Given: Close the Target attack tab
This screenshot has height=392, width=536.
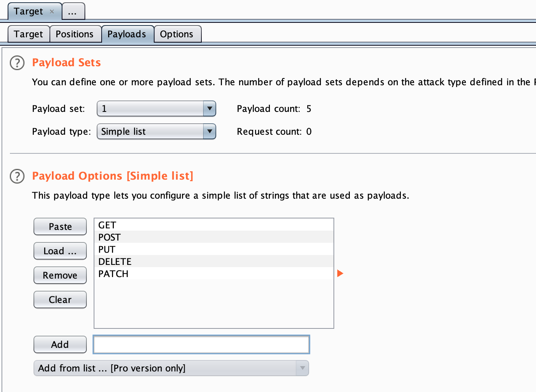Looking at the screenshot, I should click(51, 11).
